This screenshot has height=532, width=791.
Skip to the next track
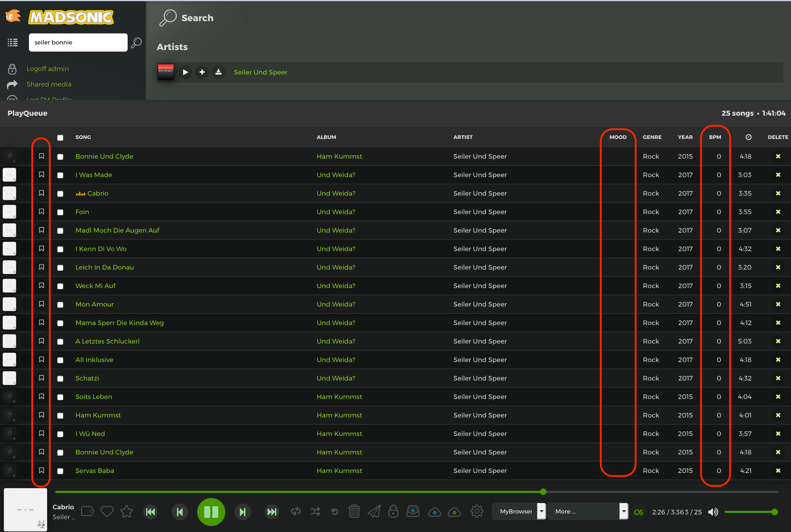[x=242, y=512]
